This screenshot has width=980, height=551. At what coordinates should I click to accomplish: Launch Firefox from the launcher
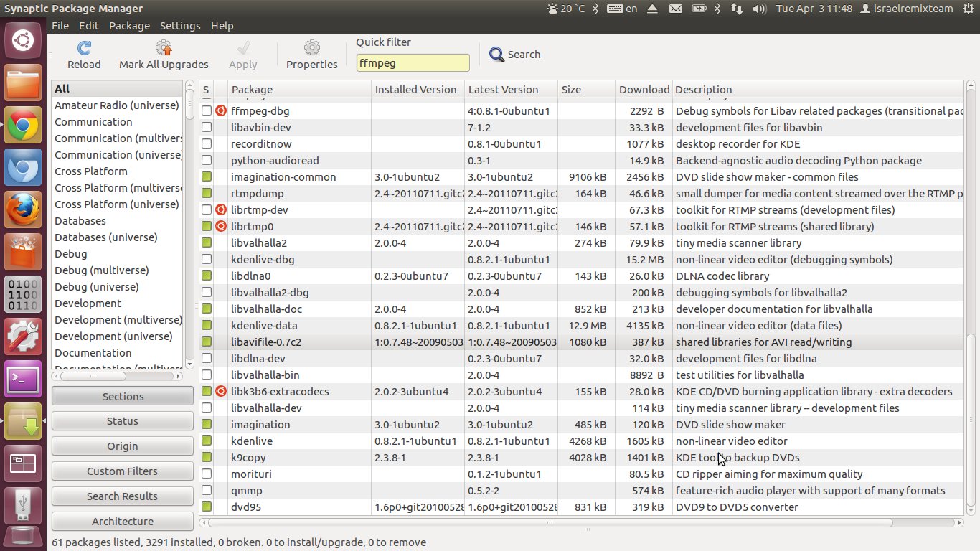click(23, 209)
